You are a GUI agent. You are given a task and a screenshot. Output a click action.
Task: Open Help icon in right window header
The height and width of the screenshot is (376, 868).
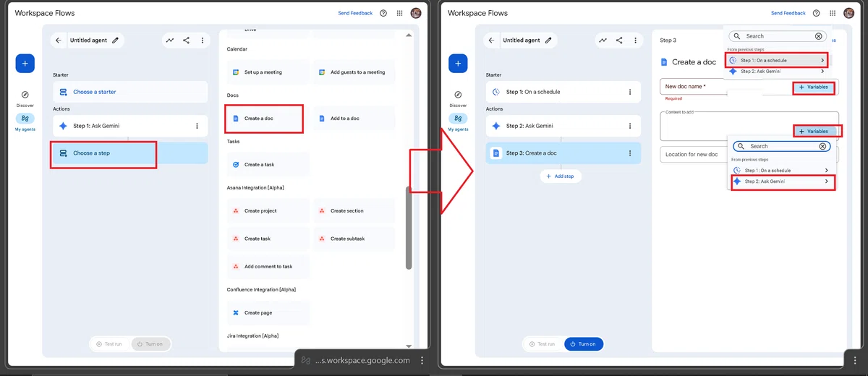(816, 13)
